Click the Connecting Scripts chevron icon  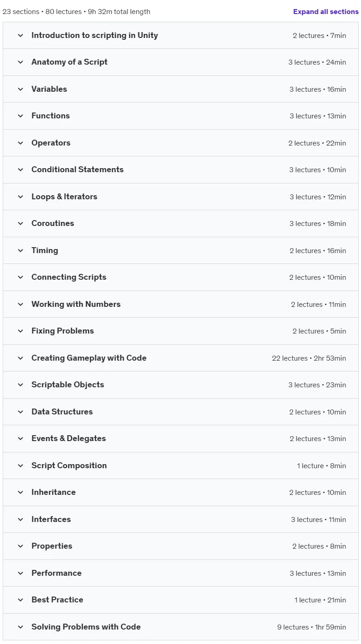(20, 277)
